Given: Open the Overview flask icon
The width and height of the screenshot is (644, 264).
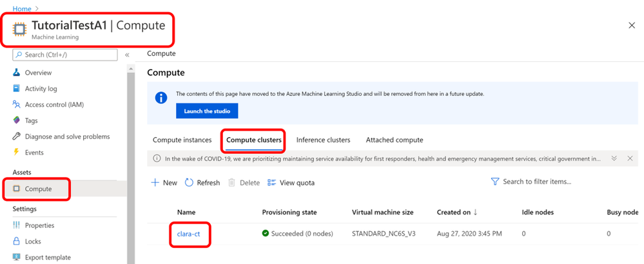Looking at the screenshot, I should click(x=16, y=73).
